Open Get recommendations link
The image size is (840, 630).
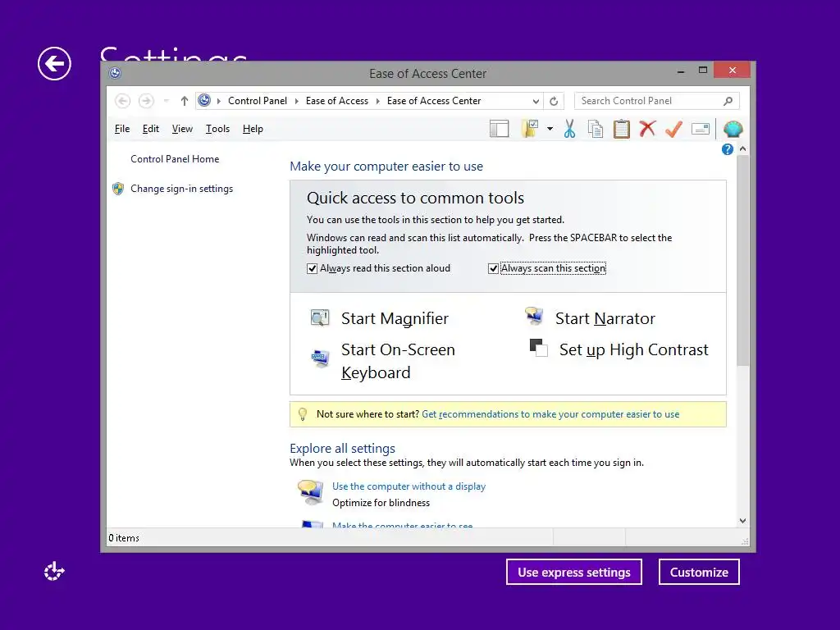550,414
